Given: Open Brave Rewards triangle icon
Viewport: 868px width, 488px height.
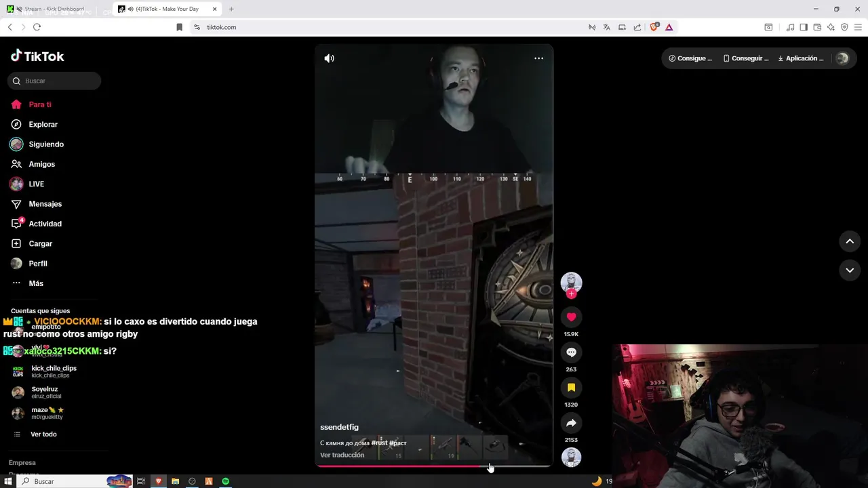Looking at the screenshot, I should coord(669,27).
